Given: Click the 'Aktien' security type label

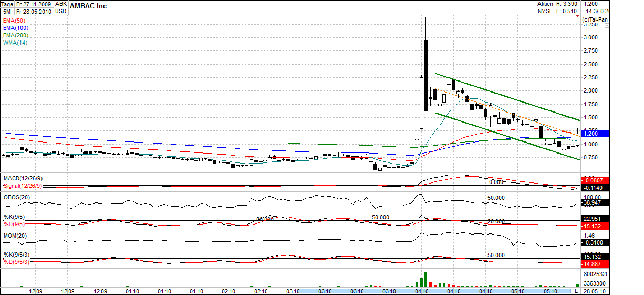Looking at the screenshot, I should (545, 4).
